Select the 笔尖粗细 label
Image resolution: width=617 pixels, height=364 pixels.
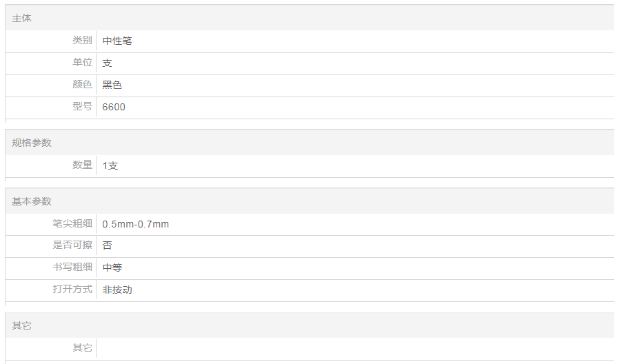[72, 223]
